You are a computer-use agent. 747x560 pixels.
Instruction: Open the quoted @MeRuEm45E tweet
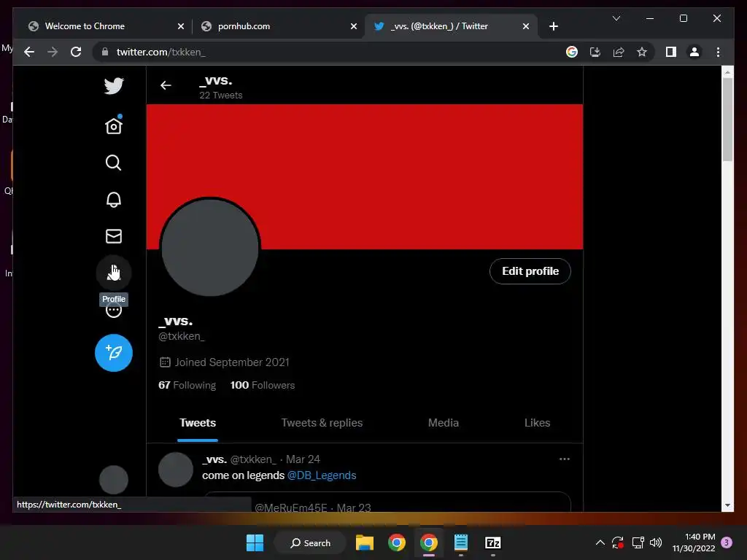pyautogui.click(x=387, y=502)
